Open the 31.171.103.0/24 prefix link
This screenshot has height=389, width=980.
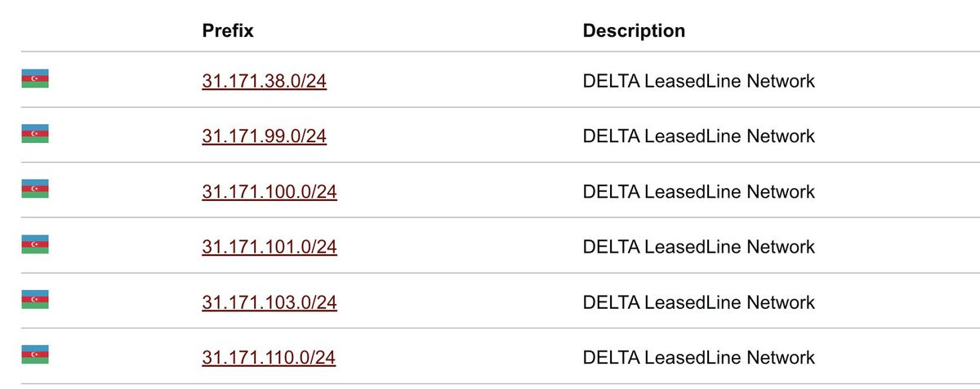(x=269, y=302)
